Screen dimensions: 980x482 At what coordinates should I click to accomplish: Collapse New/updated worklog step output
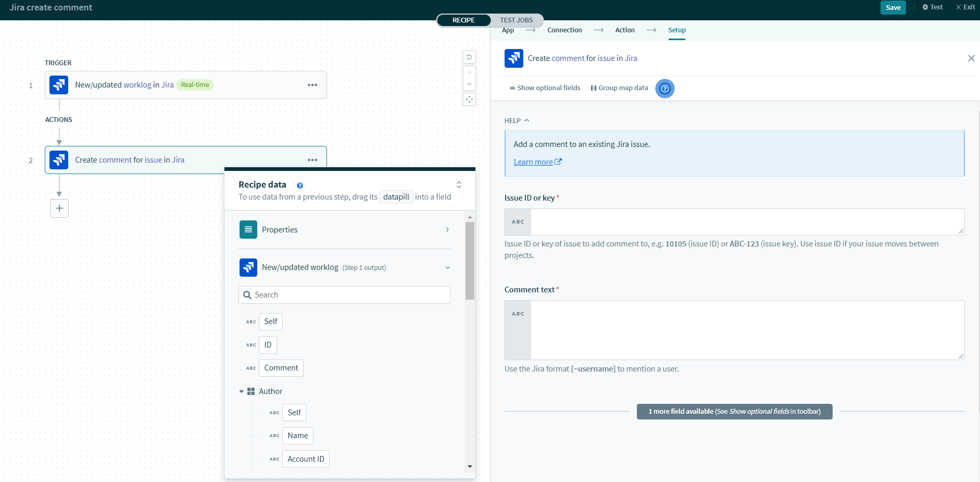(447, 268)
